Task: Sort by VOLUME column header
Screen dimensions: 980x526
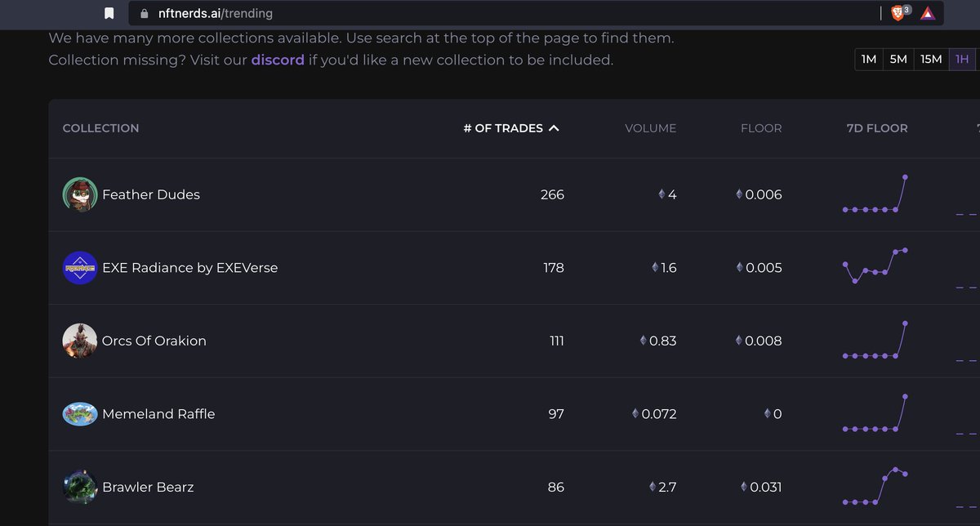Action: (x=650, y=128)
